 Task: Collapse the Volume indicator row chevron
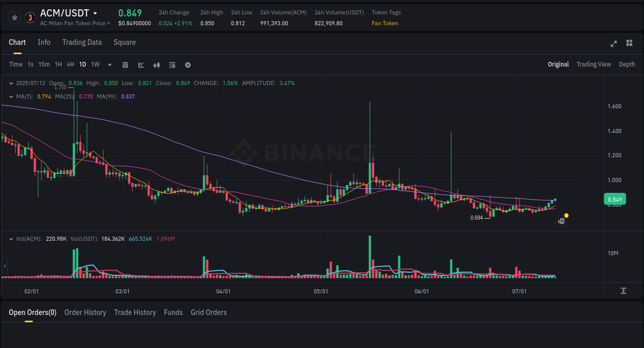11,239
